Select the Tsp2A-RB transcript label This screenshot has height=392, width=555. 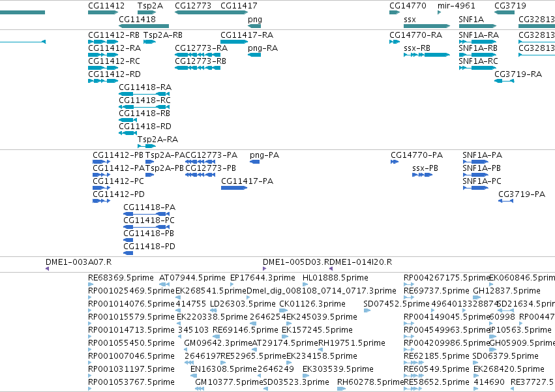click(x=163, y=35)
